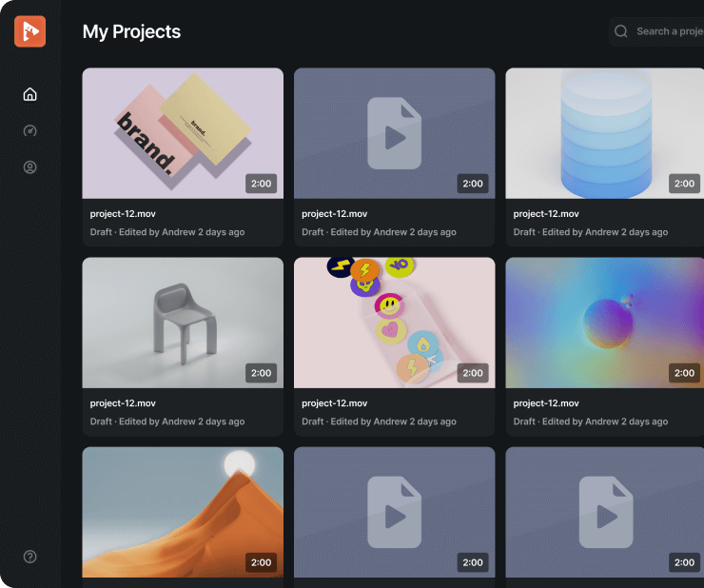Click the play file icon in top-row placeholder
Viewport: 704px width, 588px height.
[394, 134]
